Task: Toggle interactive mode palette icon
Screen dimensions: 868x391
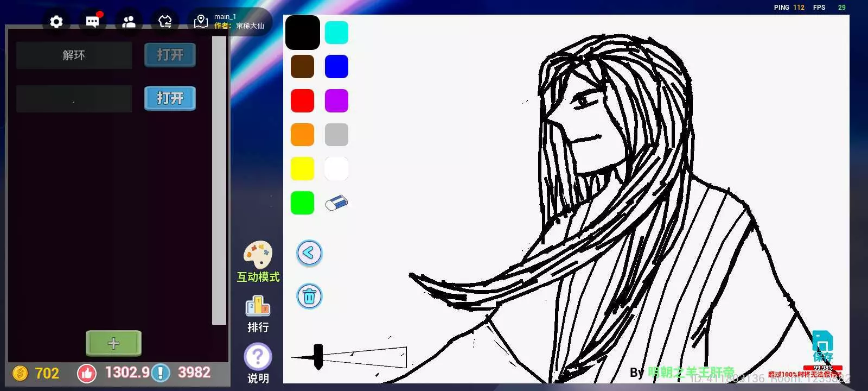Action: pyautogui.click(x=258, y=255)
